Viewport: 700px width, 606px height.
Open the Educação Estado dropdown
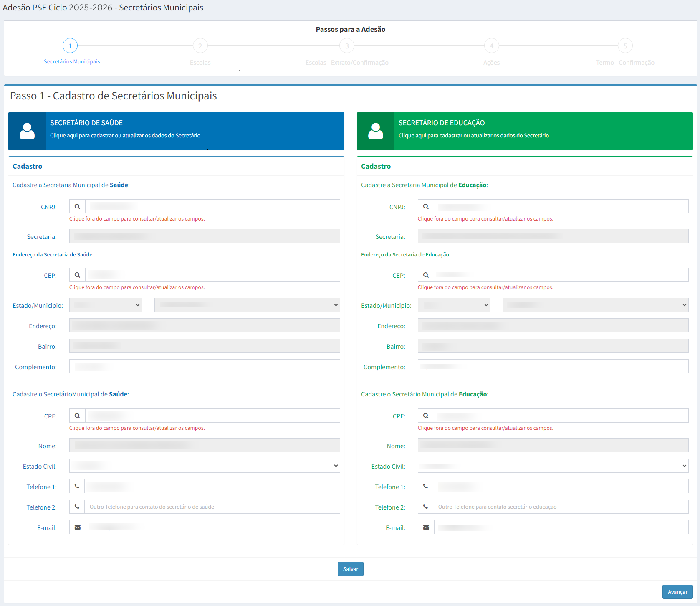pyautogui.click(x=454, y=305)
